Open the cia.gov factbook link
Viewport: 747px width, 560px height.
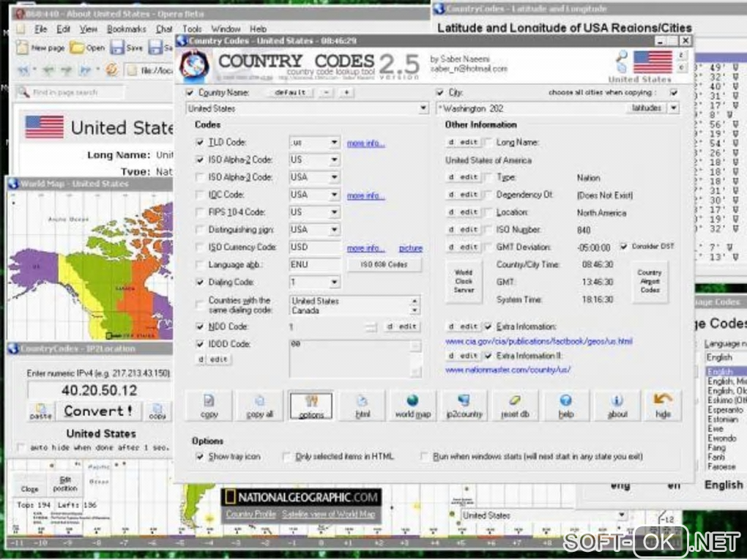539,341
